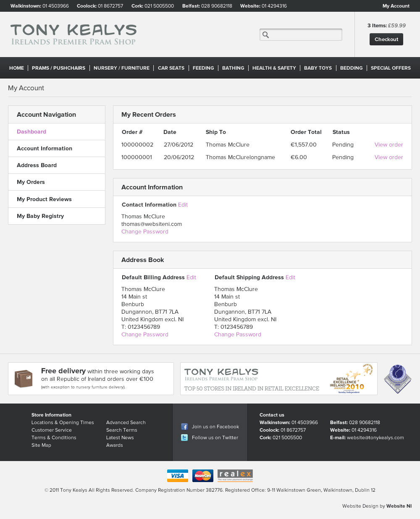Edit Default Shipping Address
Image resolution: width=420 pixels, height=519 pixels.
click(x=290, y=277)
